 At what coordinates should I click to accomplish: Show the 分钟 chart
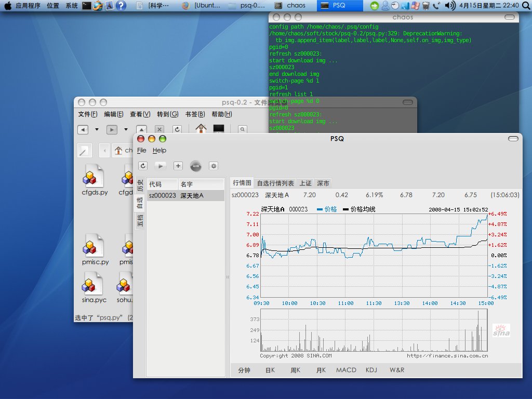click(x=244, y=370)
